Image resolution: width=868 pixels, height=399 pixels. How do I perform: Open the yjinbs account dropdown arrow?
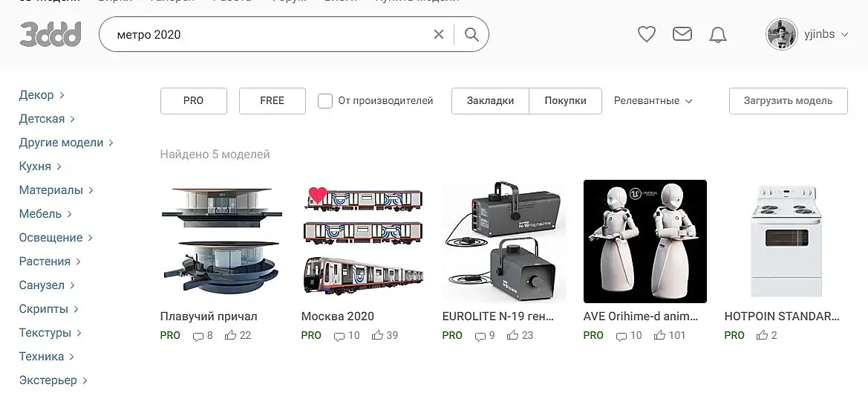[x=844, y=34]
